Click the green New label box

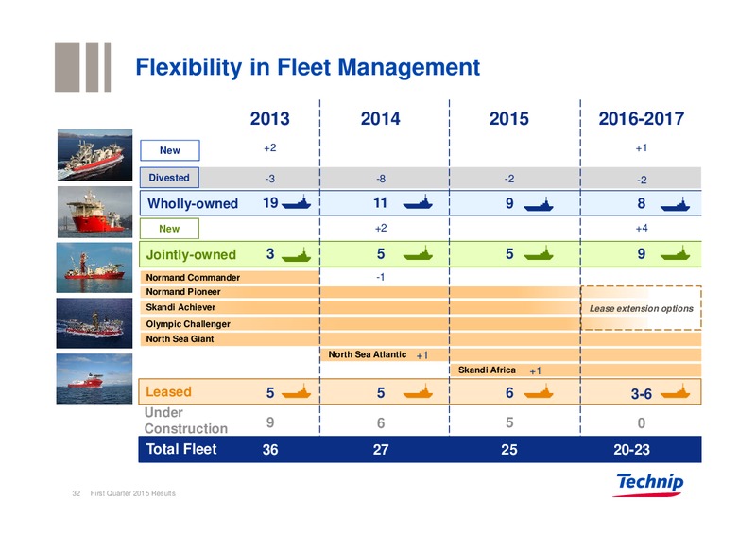pyautogui.click(x=169, y=229)
